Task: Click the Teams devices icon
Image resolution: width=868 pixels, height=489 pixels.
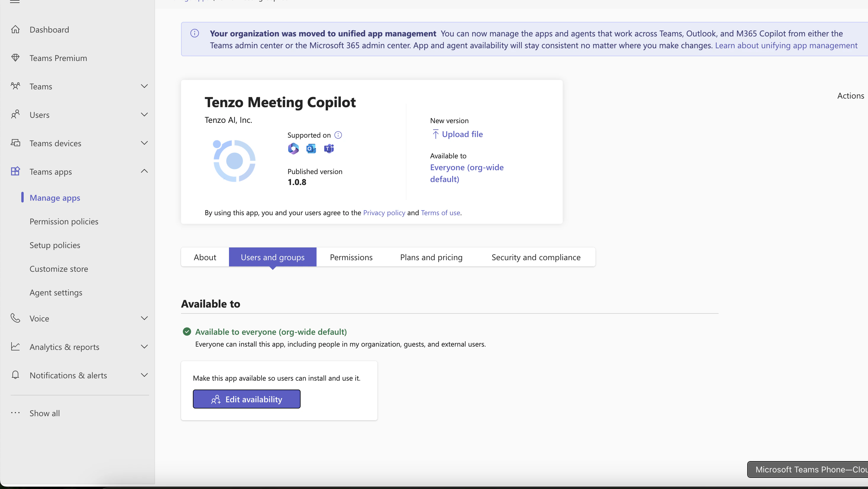Action: 15,143
